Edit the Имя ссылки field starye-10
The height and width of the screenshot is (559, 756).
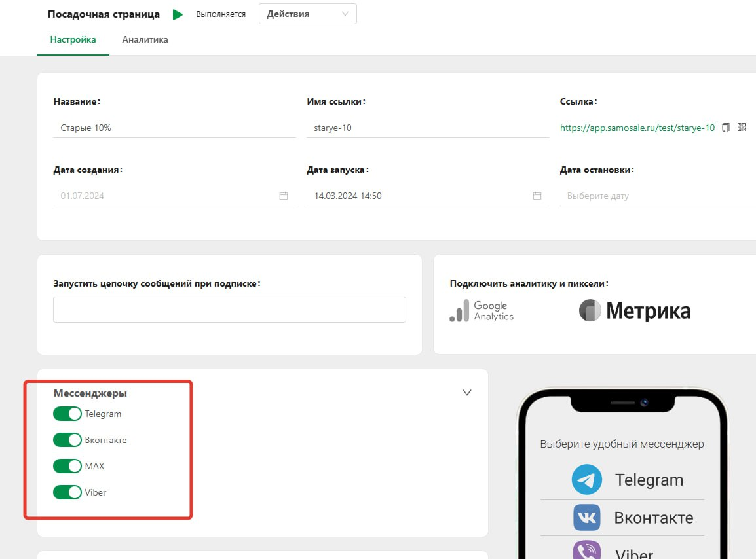point(428,128)
